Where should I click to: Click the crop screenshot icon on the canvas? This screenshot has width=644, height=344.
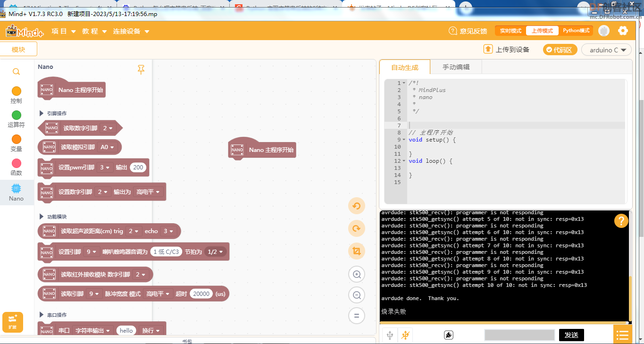(357, 252)
